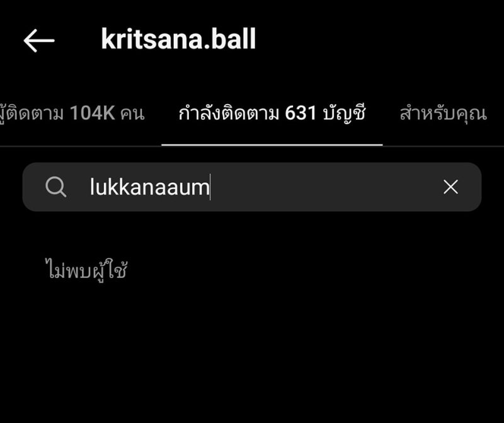Tap the kritsana.ball username title
Screen dimensions: 504x423
(x=178, y=39)
